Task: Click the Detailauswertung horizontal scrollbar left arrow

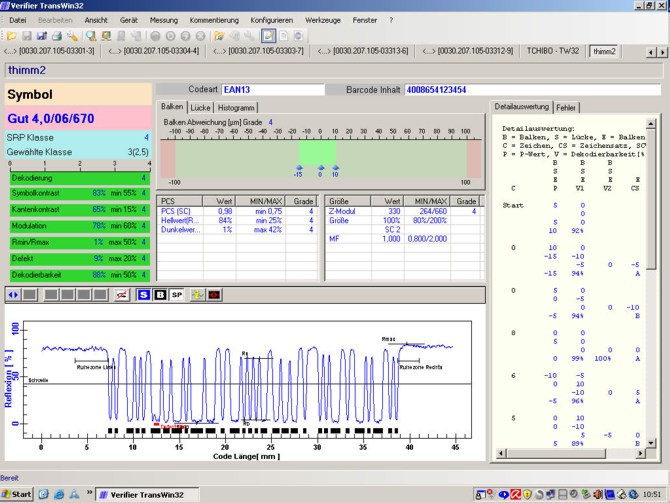Action: 502,453
